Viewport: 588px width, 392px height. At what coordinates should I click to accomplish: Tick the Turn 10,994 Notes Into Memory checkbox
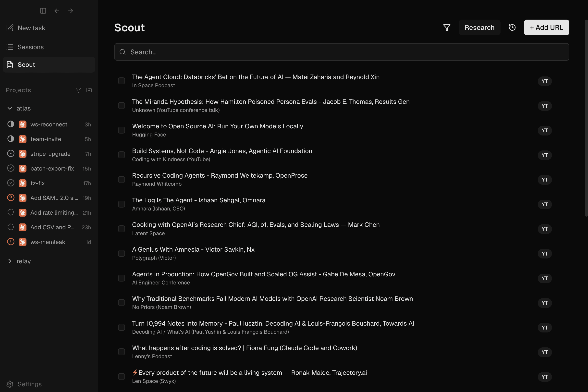coord(122,328)
